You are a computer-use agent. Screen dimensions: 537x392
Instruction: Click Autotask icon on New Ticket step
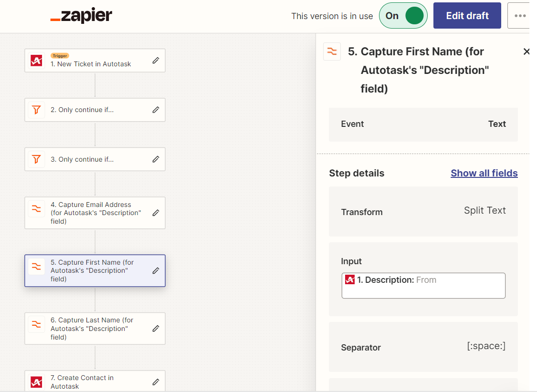[x=37, y=61]
